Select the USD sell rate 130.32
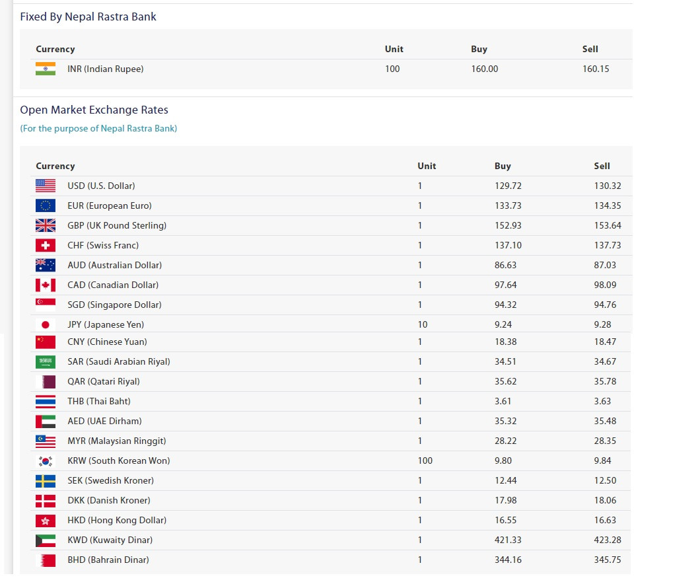This screenshot has height=588, width=700. point(608,186)
